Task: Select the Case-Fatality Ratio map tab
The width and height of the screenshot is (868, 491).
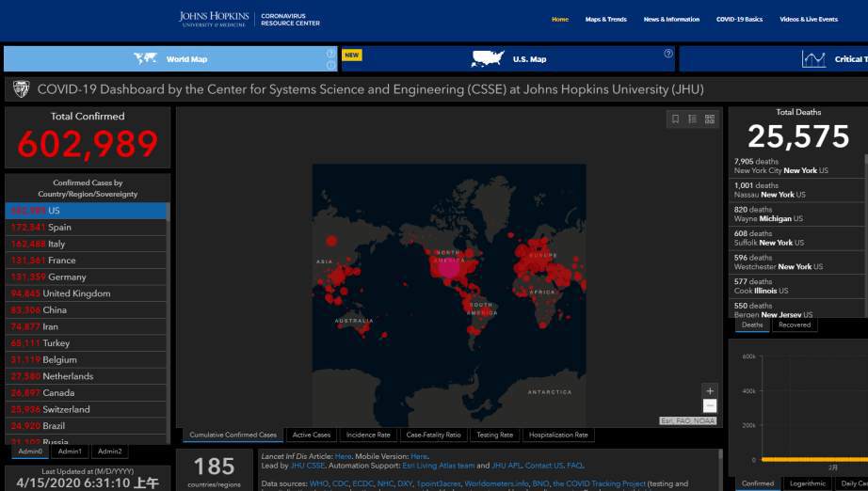Action: (433, 436)
